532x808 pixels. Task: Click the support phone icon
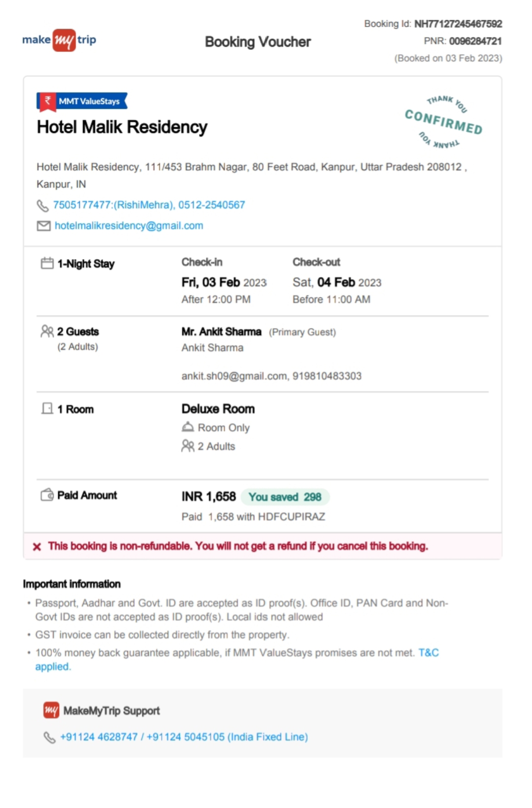point(49,738)
